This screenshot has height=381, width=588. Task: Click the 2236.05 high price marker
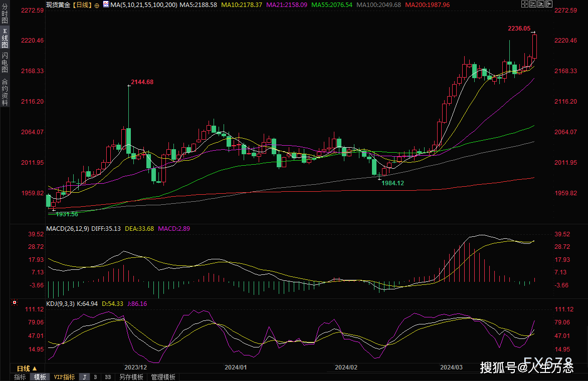(x=519, y=29)
